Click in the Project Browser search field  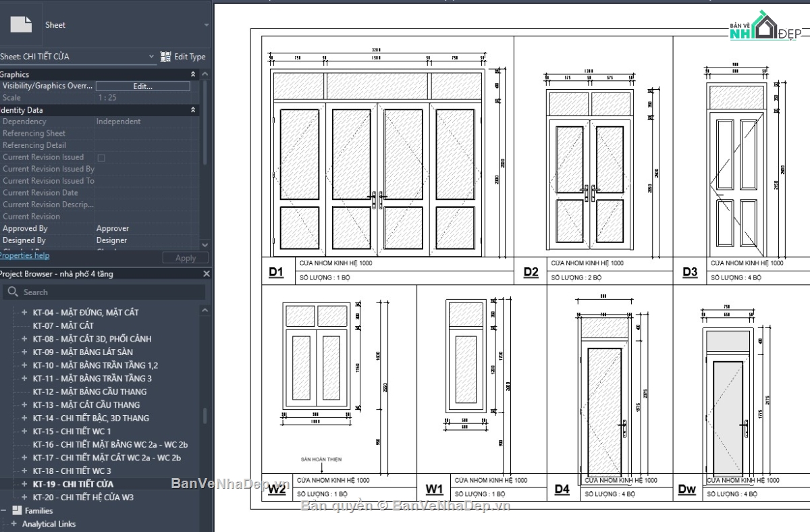point(103,292)
